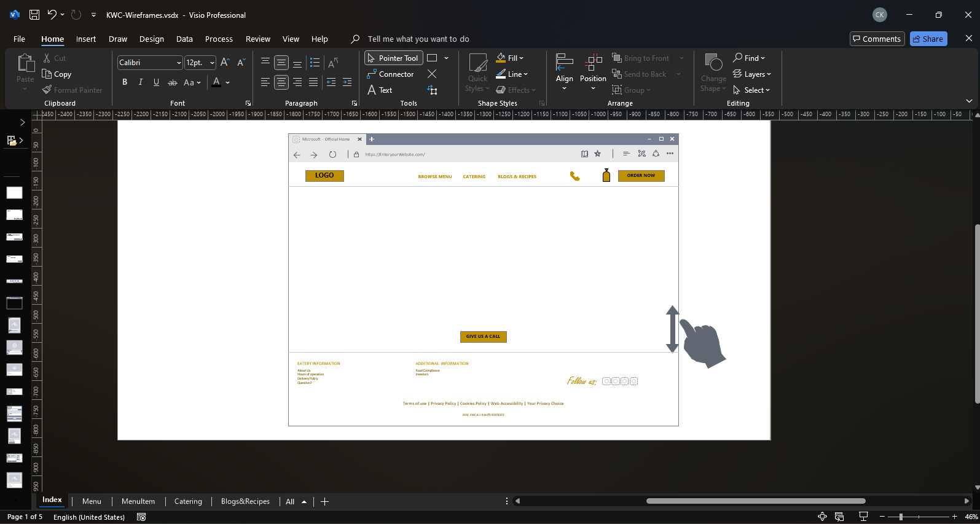Toggle align text right
The height and width of the screenshot is (524, 980).
[x=297, y=82]
